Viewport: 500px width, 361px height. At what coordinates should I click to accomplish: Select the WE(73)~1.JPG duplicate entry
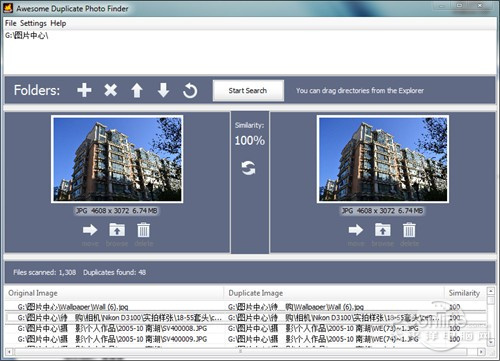point(323,329)
